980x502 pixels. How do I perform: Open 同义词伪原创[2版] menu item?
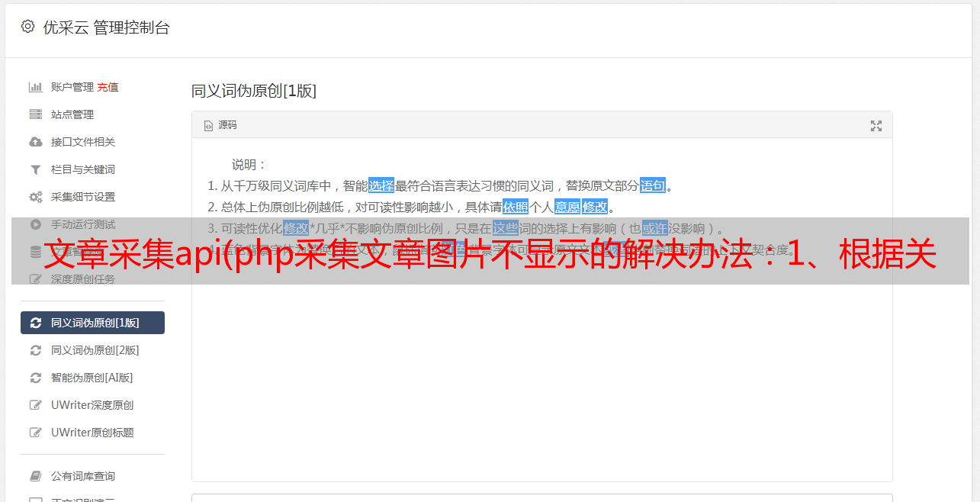coord(92,350)
